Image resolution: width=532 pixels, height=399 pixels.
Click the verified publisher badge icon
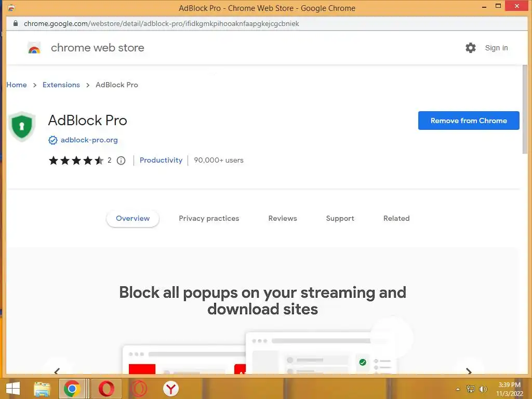pos(53,140)
